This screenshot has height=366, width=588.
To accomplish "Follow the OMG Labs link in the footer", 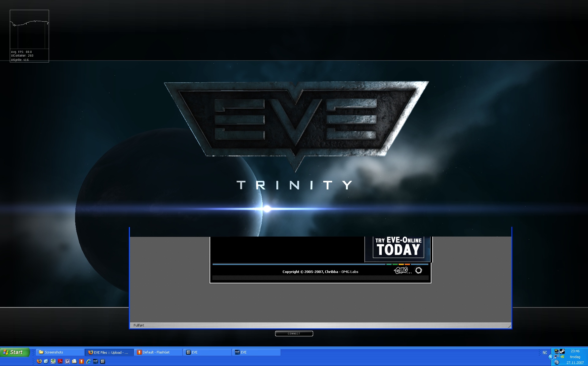I will [350, 272].
